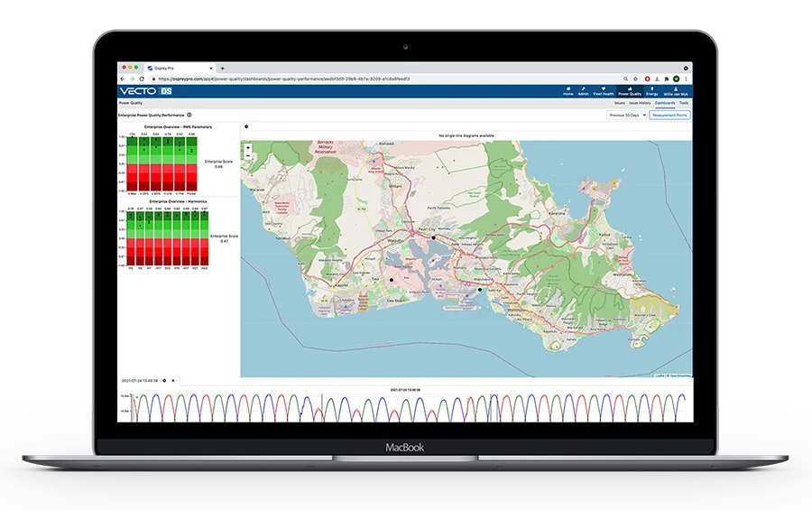Screen dimensions: 812x510
Task: Click the Power Quality breadcrumb text
Action: click(131, 103)
